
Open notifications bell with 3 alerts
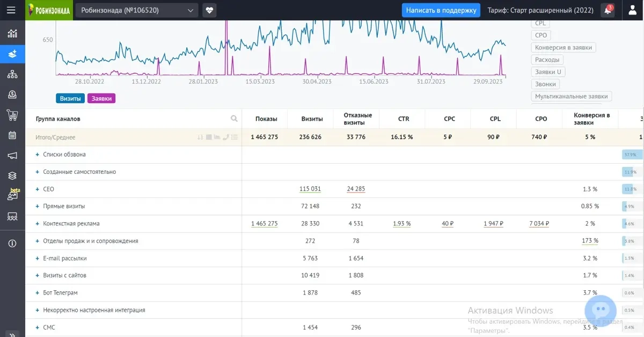point(608,10)
